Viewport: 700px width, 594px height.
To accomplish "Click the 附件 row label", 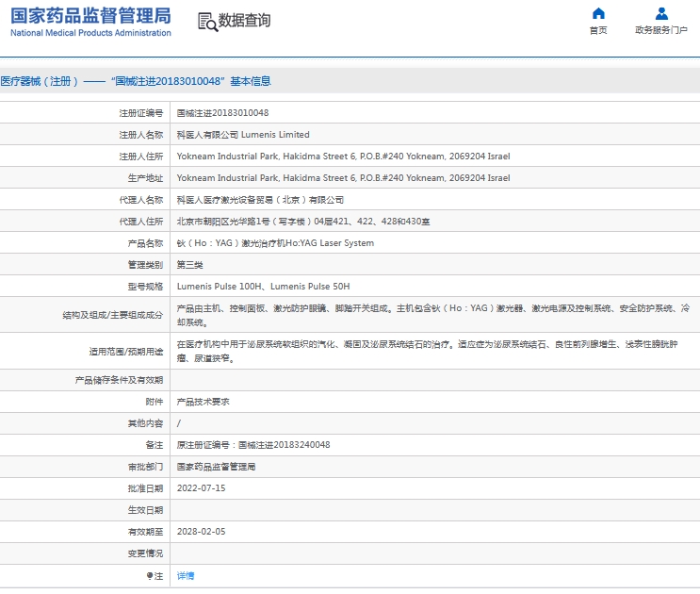I will 155,402.
